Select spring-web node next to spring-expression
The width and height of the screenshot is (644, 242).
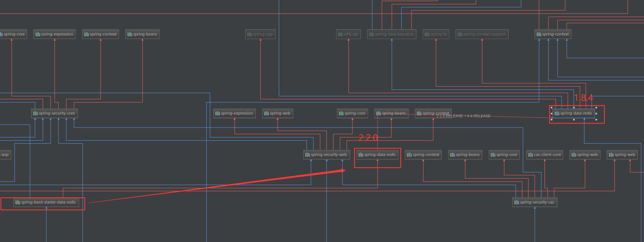pos(278,113)
